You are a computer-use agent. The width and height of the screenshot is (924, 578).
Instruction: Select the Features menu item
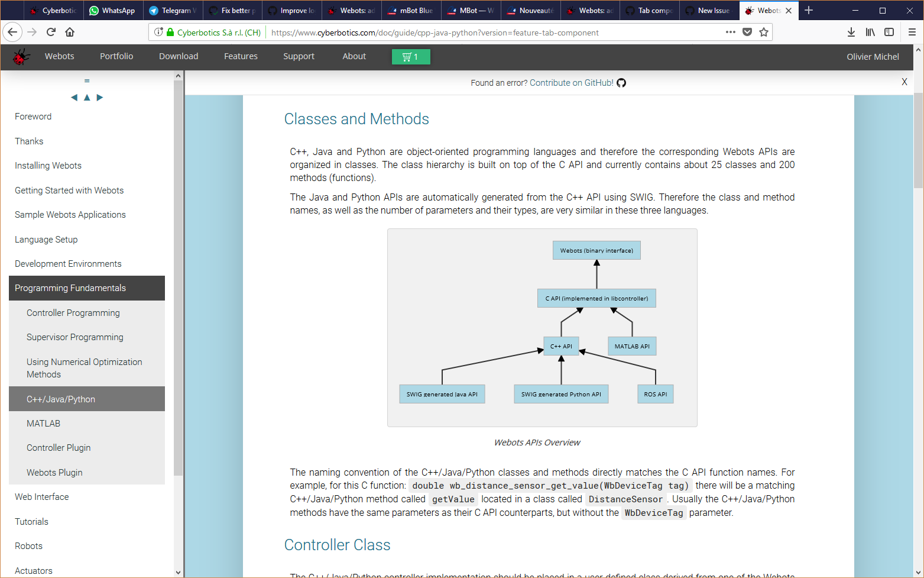pos(241,56)
